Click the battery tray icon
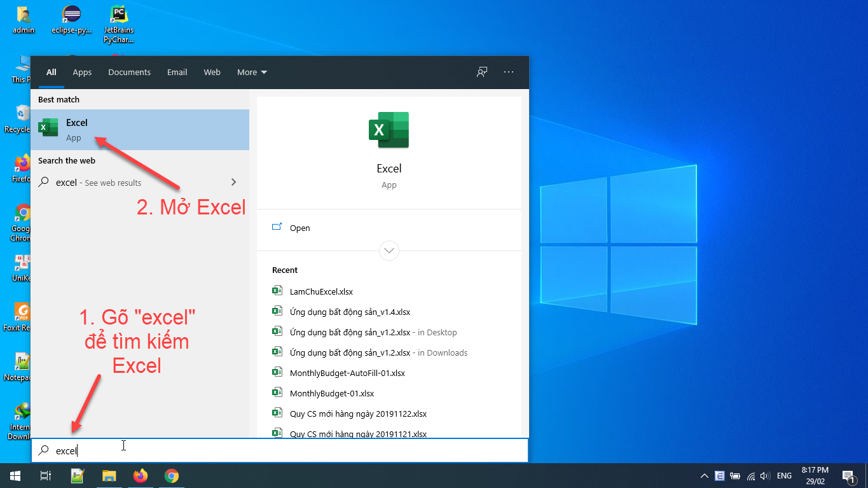This screenshot has width=868, height=488. tap(735, 475)
